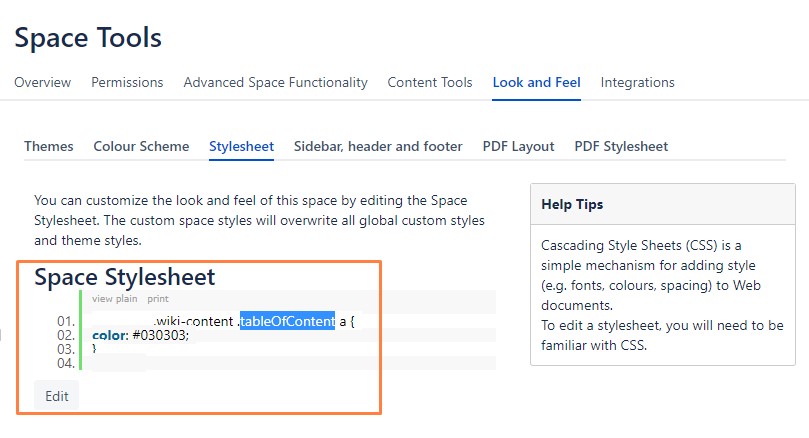Go to the Content Tools tab

point(430,83)
